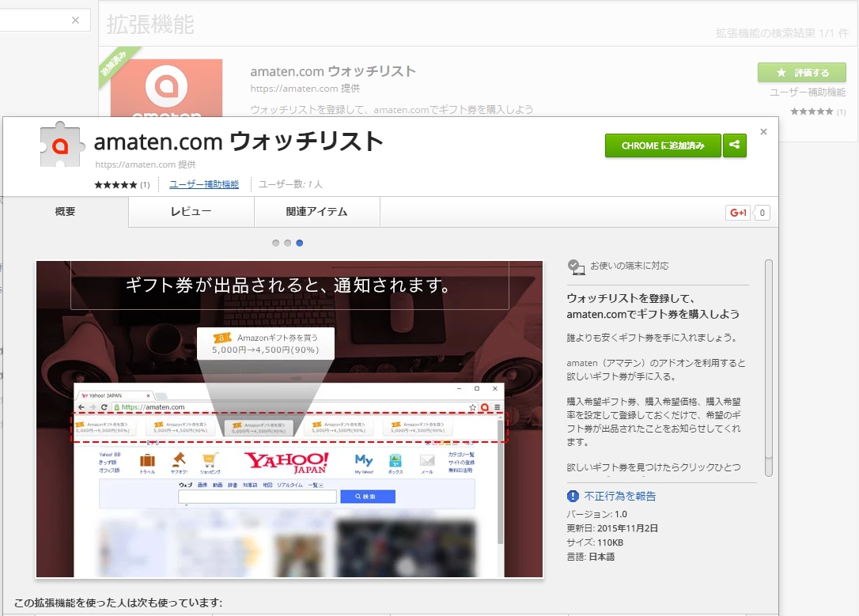
Task: Select the third carousel dot
Action: click(x=300, y=243)
